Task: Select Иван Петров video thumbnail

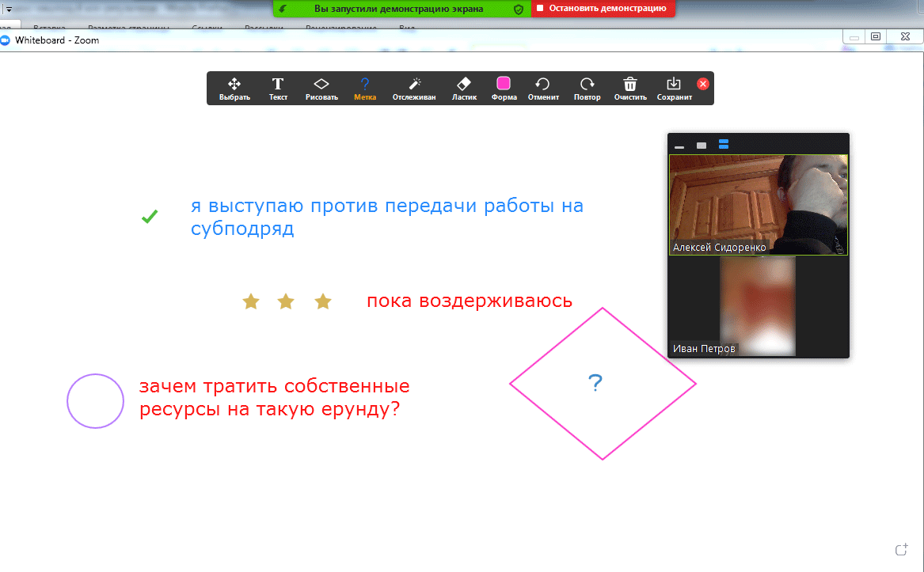Action: pos(758,306)
